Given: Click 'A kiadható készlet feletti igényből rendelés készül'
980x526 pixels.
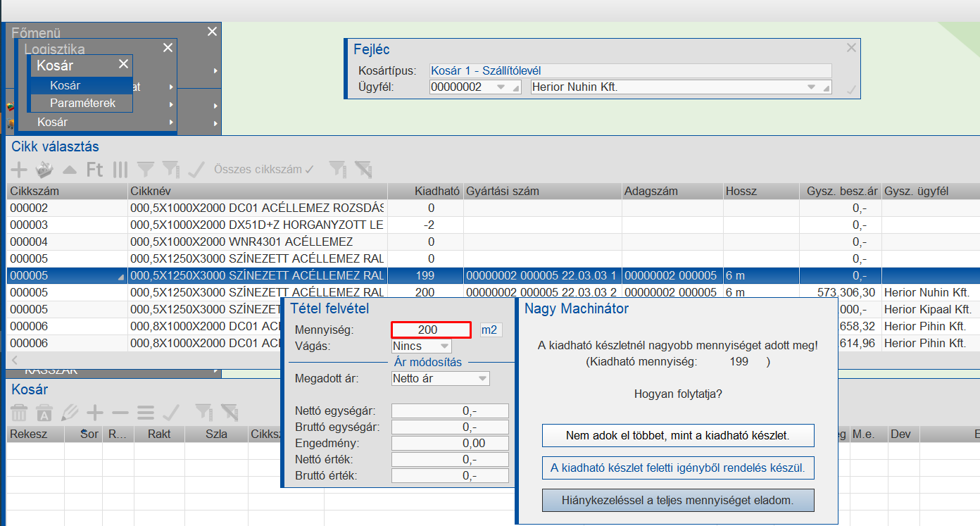Looking at the screenshot, I should point(677,468).
